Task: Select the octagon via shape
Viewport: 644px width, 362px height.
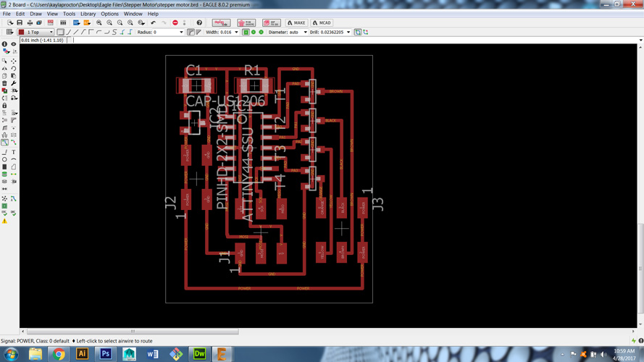Action: point(262,32)
